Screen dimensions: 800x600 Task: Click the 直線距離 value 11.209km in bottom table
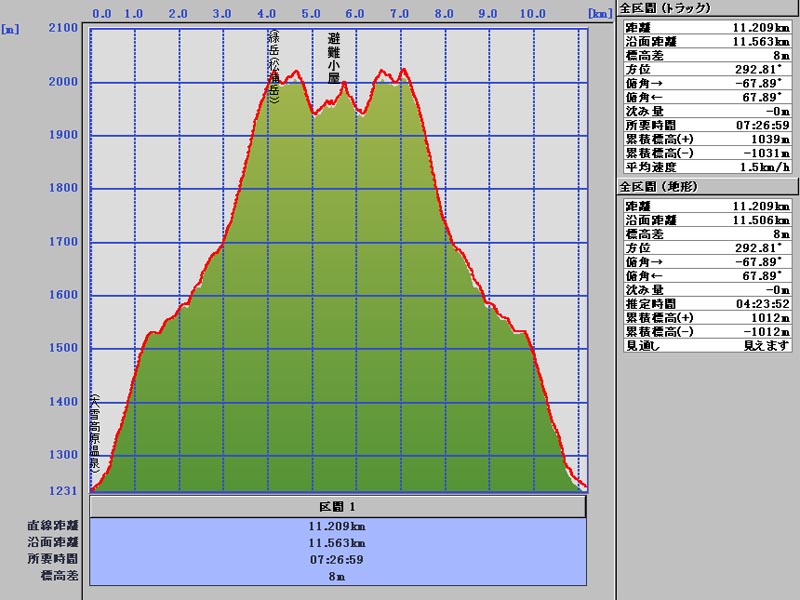[337, 526]
